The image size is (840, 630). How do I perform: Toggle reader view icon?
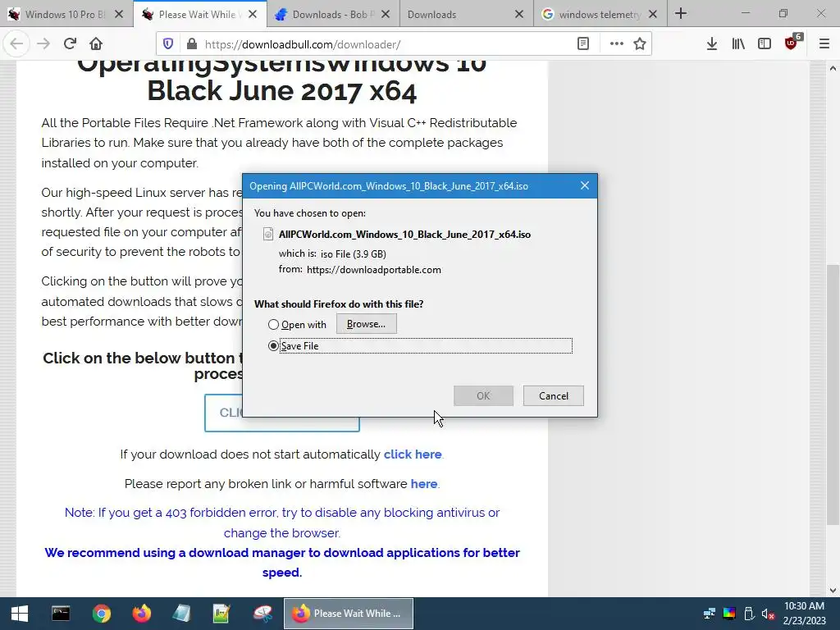tap(583, 44)
